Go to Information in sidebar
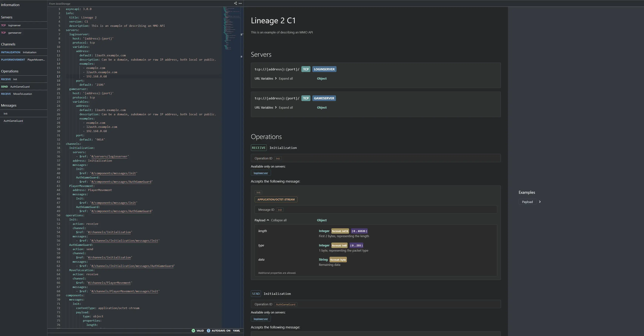644x336 pixels. 10,5
